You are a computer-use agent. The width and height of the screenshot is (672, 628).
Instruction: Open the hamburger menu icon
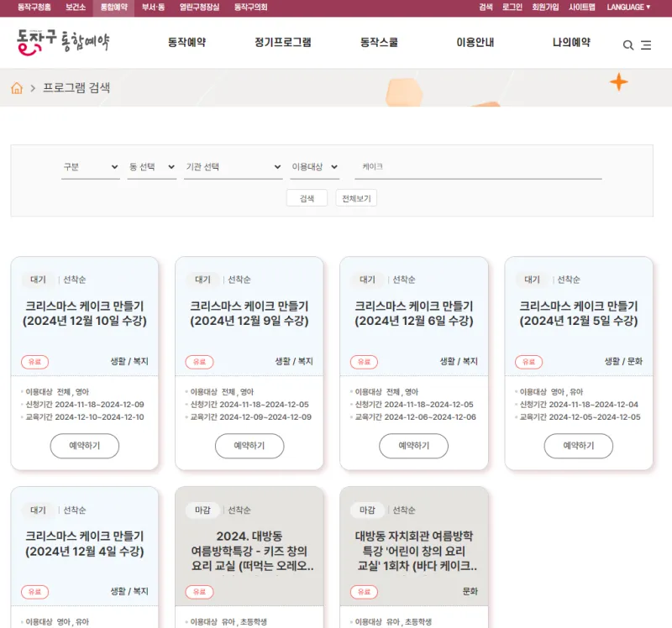(x=646, y=45)
